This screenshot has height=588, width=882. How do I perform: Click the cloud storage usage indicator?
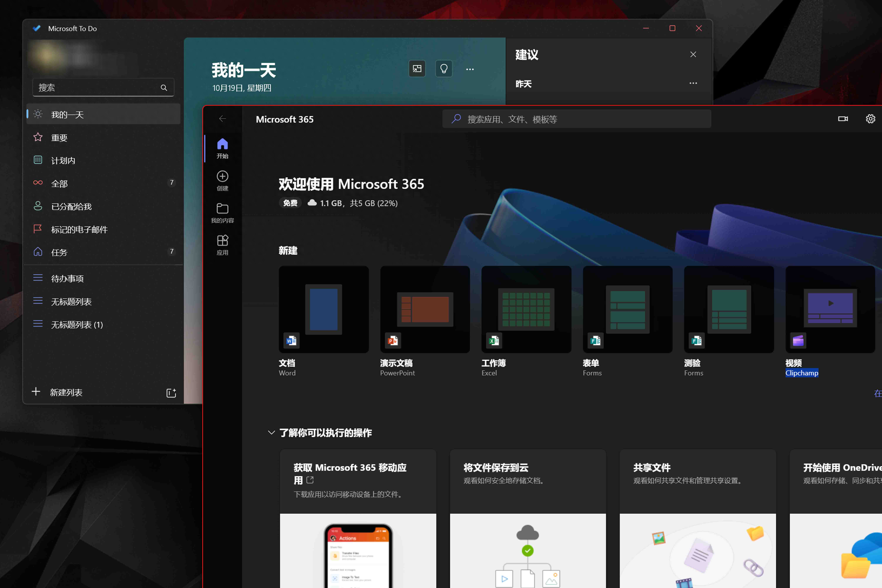(x=352, y=203)
